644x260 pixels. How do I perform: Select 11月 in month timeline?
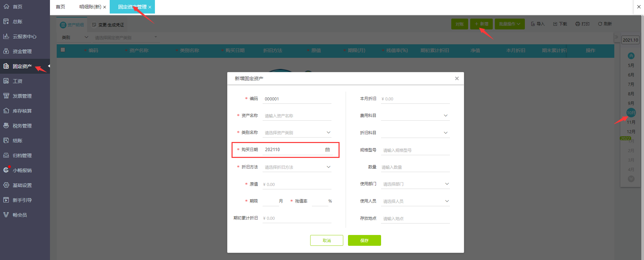[x=631, y=122]
